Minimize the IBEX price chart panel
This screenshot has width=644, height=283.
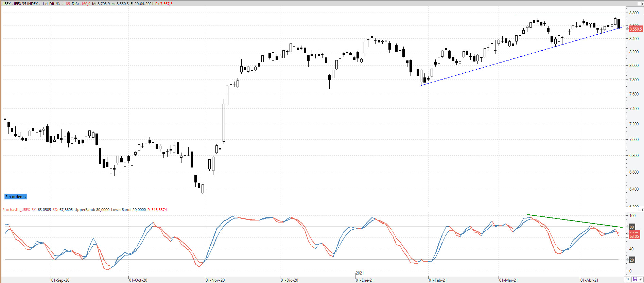pyautogui.click(x=639, y=3)
